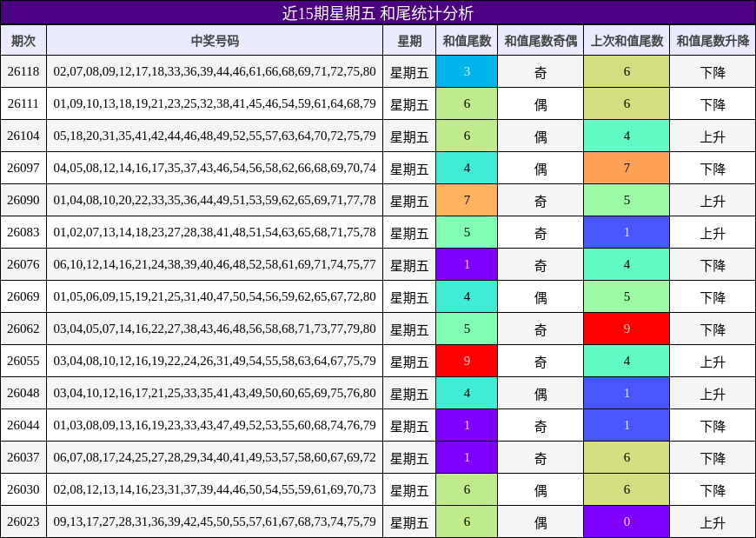756x538 pixels.
Task: Select period number 26055
Action: point(23,361)
